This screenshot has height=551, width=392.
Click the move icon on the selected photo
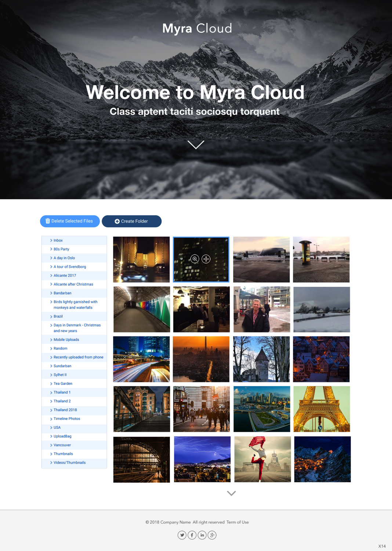coord(206,259)
